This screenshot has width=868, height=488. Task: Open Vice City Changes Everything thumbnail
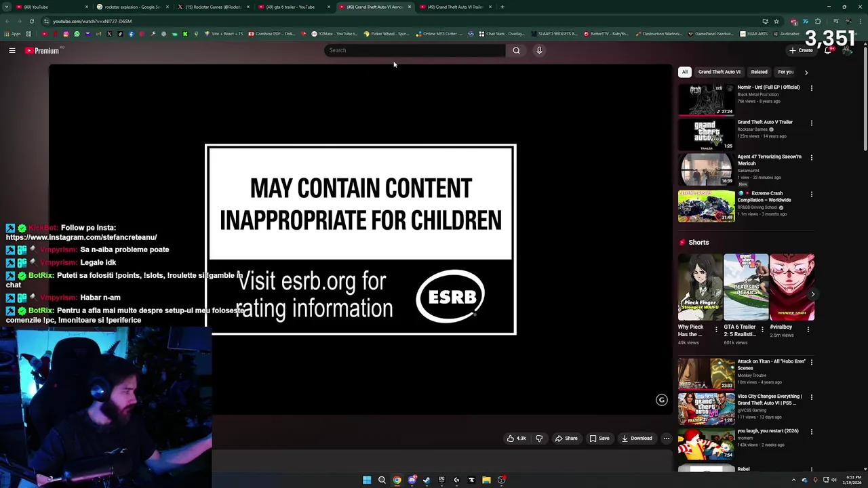[706, 409]
